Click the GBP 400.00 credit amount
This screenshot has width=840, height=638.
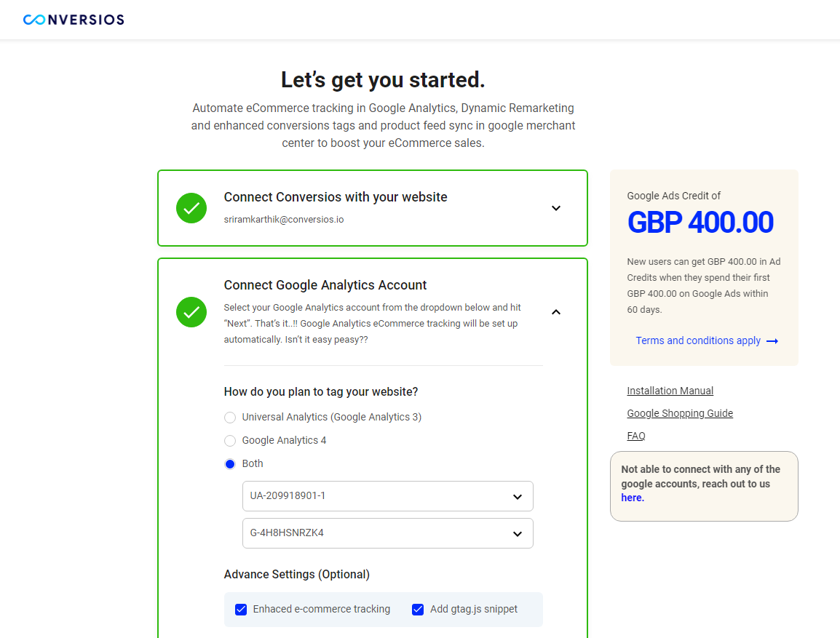coord(700,223)
